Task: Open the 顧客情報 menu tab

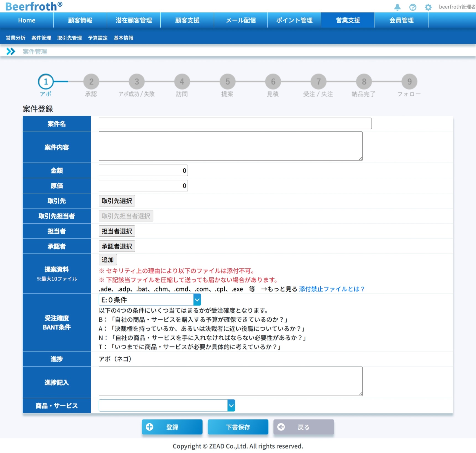Action: tap(80, 20)
